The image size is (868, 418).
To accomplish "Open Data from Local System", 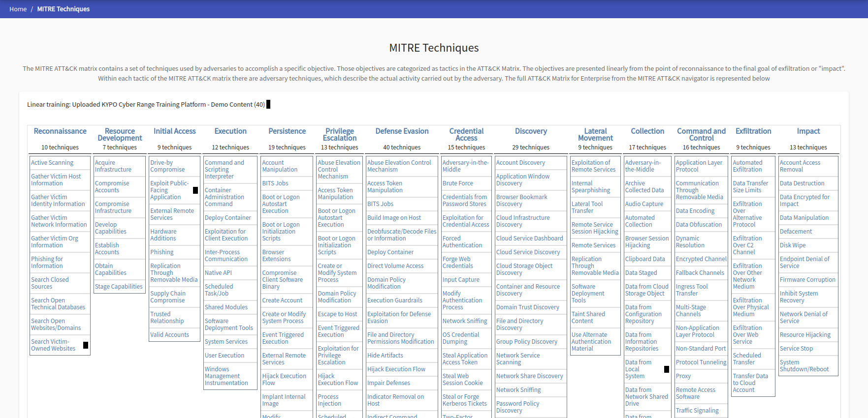I will coord(638,369).
